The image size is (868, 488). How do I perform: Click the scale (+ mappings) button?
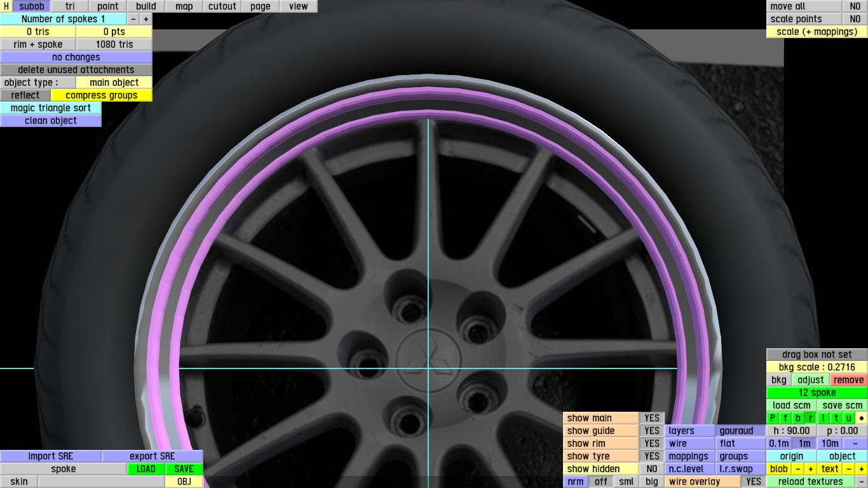pos(817,32)
